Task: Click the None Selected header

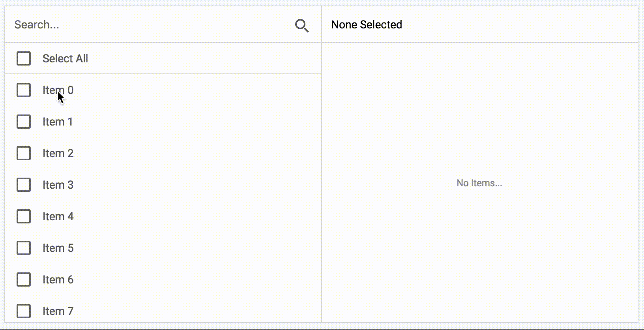Action: [366, 24]
